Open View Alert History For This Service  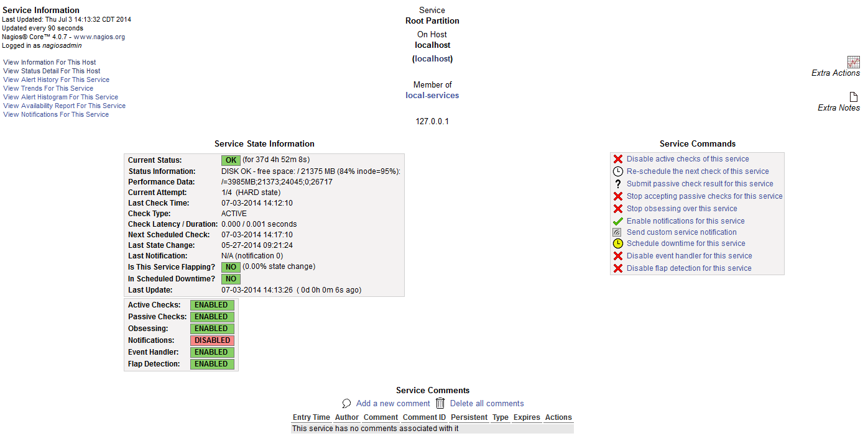pos(56,80)
